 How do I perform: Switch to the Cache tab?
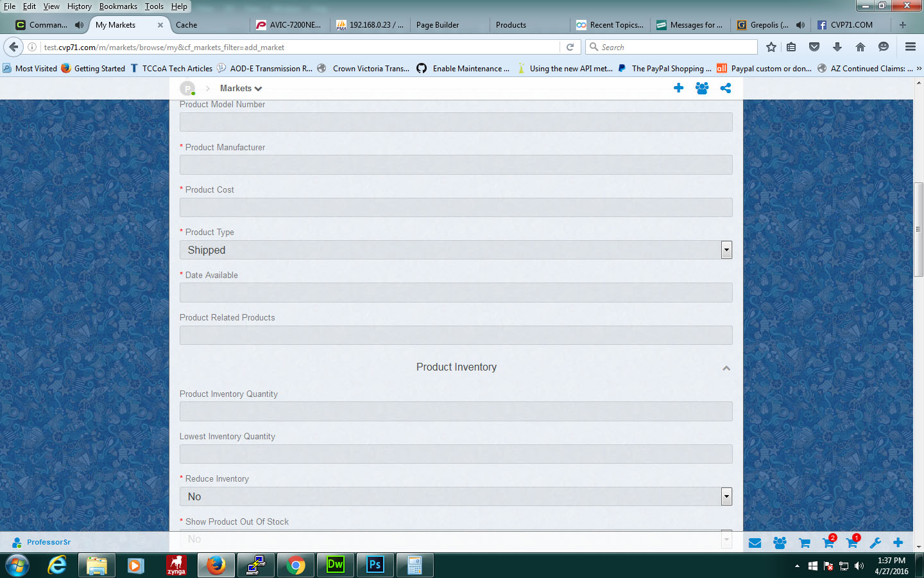(210, 25)
